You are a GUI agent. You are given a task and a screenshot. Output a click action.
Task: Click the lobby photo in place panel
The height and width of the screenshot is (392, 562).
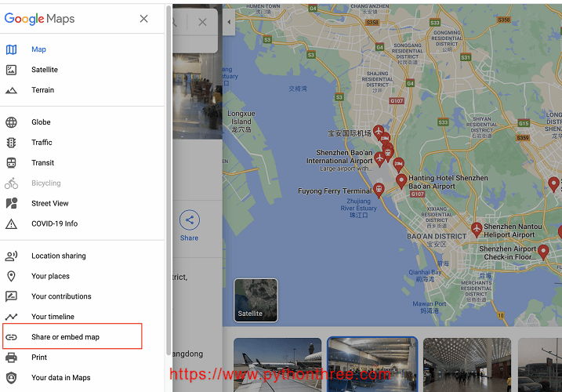coord(198,96)
